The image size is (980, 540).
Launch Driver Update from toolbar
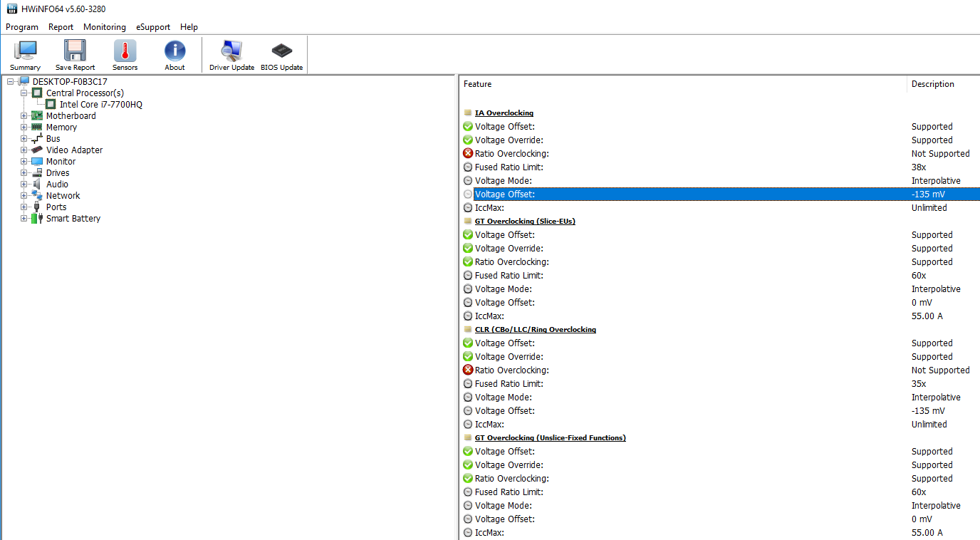(231, 51)
